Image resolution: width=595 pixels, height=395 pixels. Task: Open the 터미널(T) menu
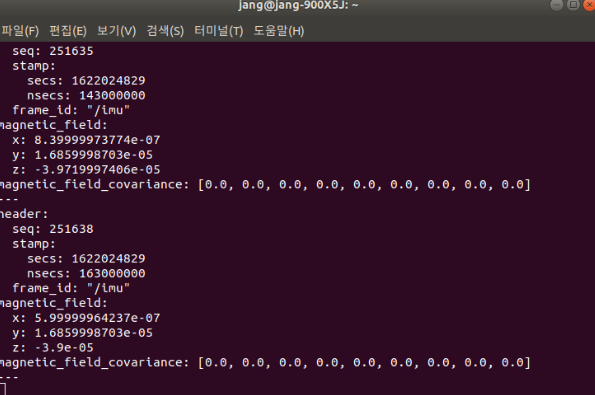[x=219, y=31]
